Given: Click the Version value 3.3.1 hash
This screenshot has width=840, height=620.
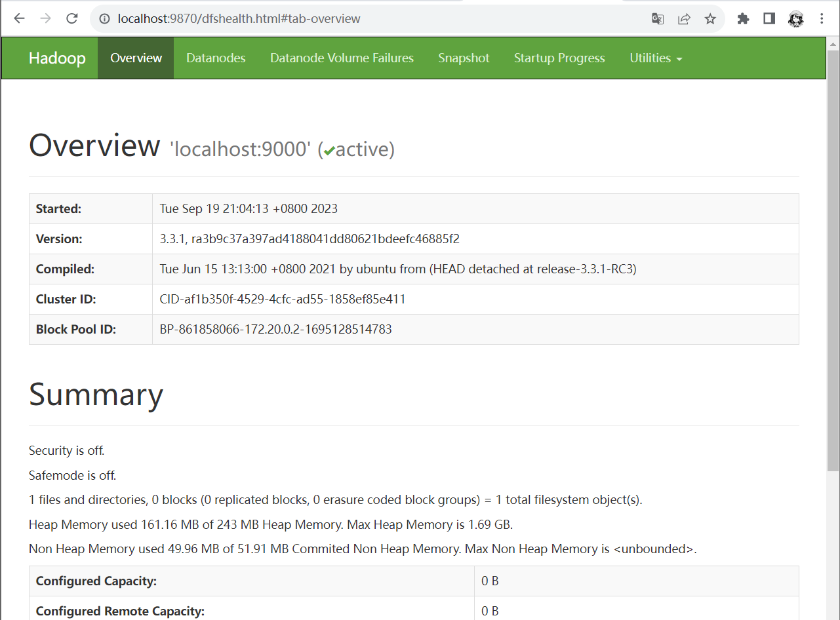Looking at the screenshot, I should 310,239.
